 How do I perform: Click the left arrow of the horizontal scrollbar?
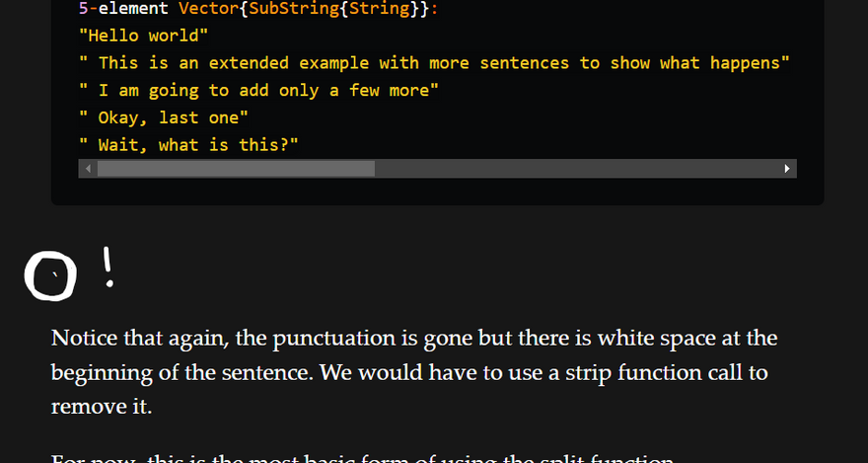tap(88, 169)
